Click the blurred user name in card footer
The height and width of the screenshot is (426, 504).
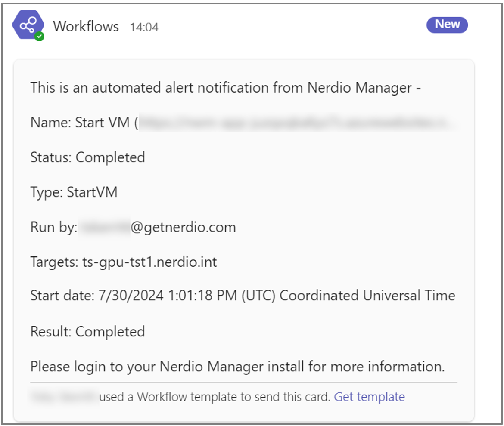click(64, 396)
